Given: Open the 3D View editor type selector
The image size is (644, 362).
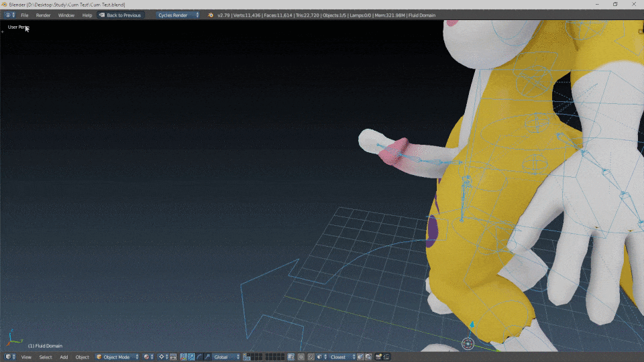Looking at the screenshot, I should pos(10,357).
